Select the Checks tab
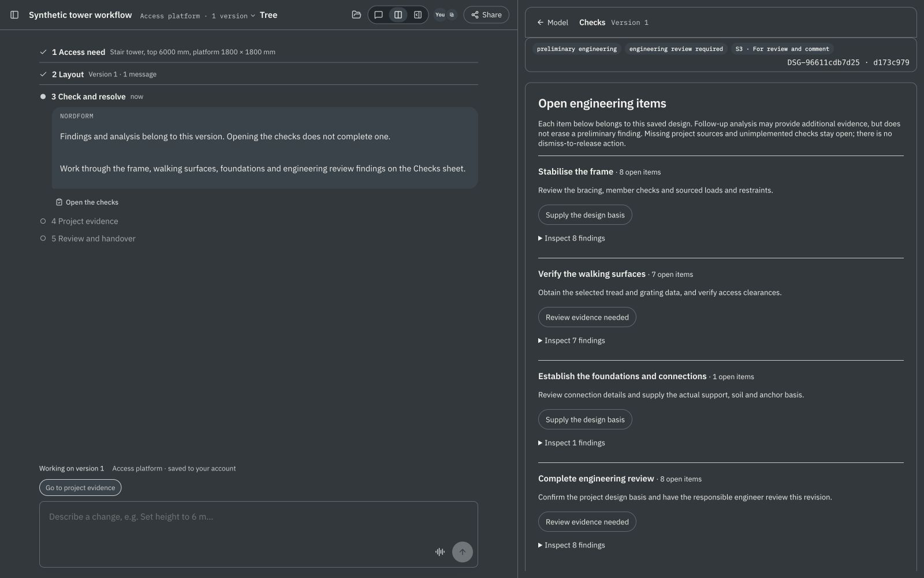The width and height of the screenshot is (924, 578). click(592, 23)
